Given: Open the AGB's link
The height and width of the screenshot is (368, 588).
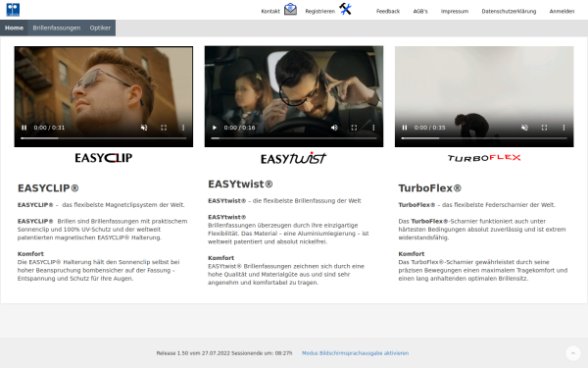Looking at the screenshot, I should pyautogui.click(x=420, y=11).
